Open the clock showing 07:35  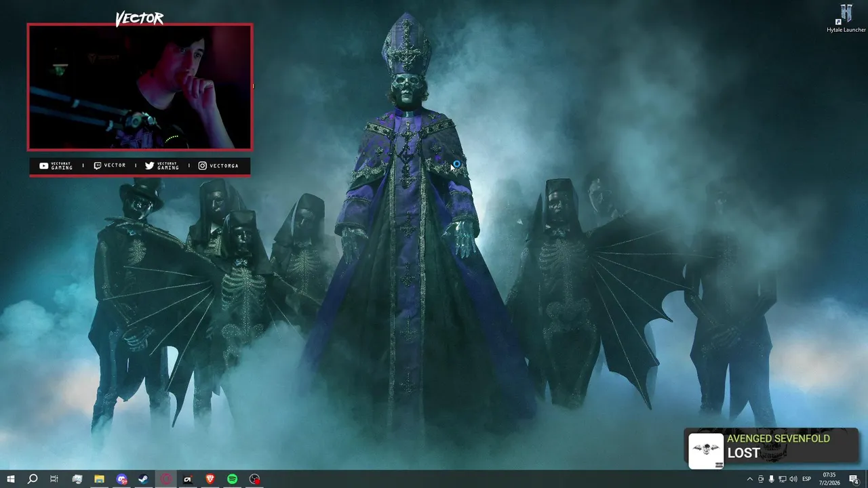pyautogui.click(x=829, y=479)
